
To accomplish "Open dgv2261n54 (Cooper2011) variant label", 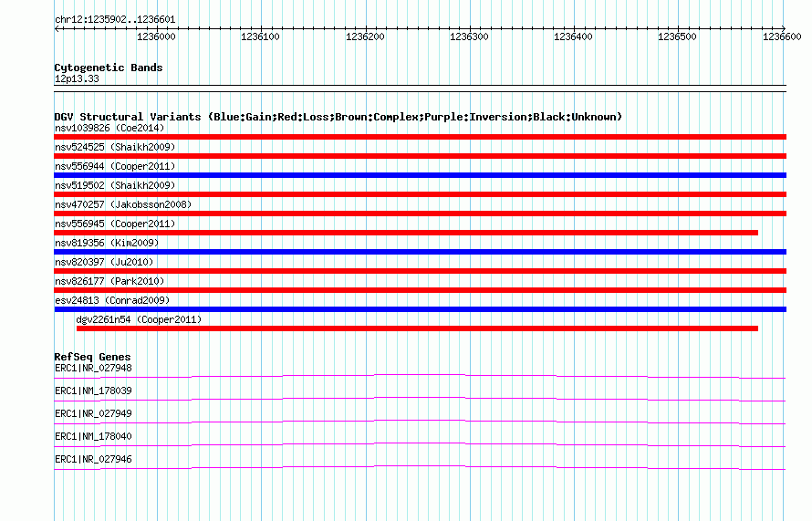I will point(139,319).
